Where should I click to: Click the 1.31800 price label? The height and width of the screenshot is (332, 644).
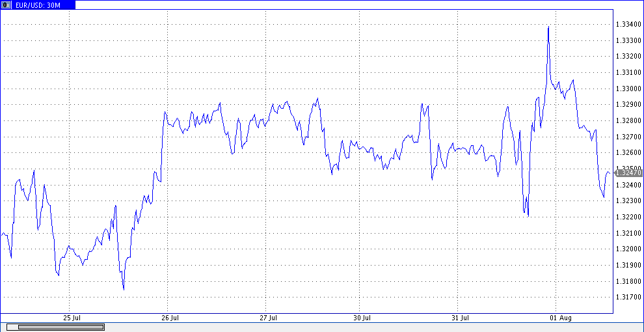tap(628, 281)
